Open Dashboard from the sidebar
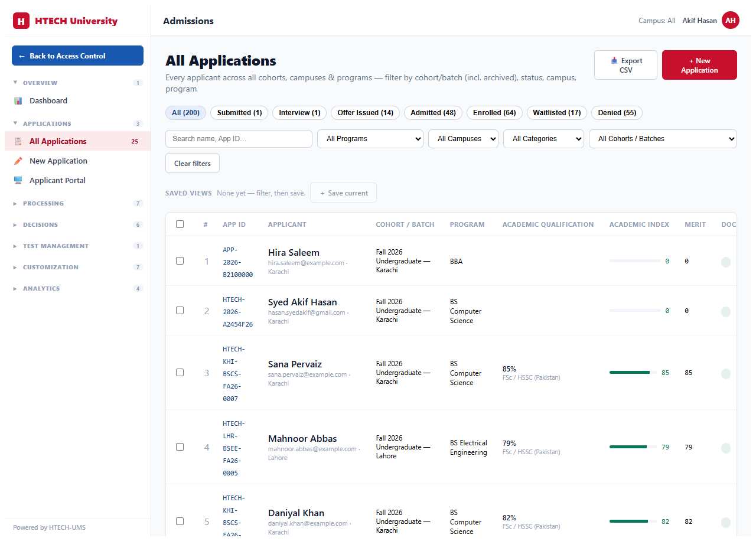756x541 pixels. [x=77, y=101]
